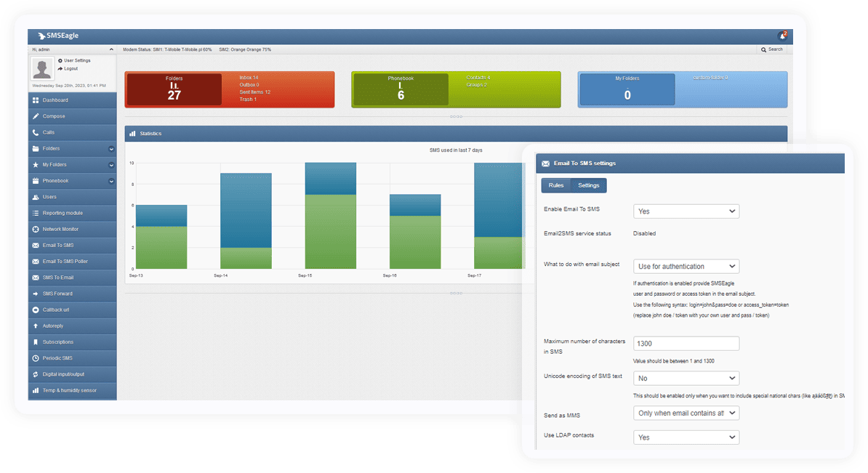This screenshot has height=473, width=868.
Task: Click the Phonebook icon in sidebar
Action: (36, 180)
